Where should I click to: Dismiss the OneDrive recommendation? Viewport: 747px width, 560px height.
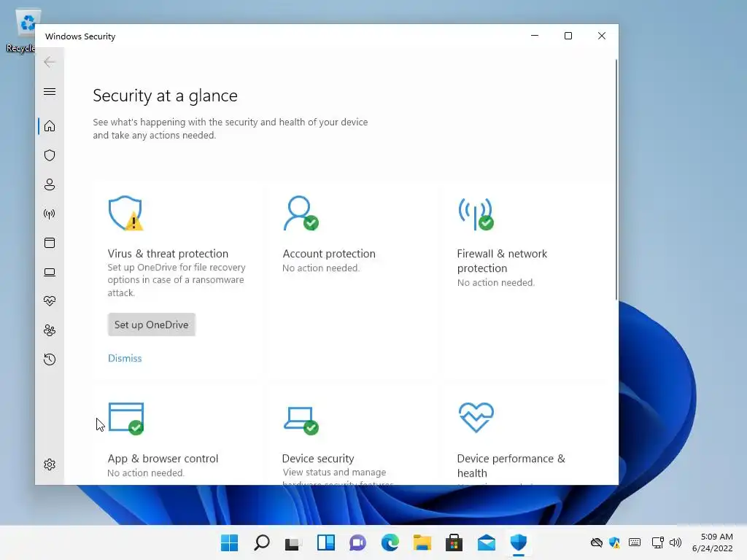pyautogui.click(x=125, y=358)
